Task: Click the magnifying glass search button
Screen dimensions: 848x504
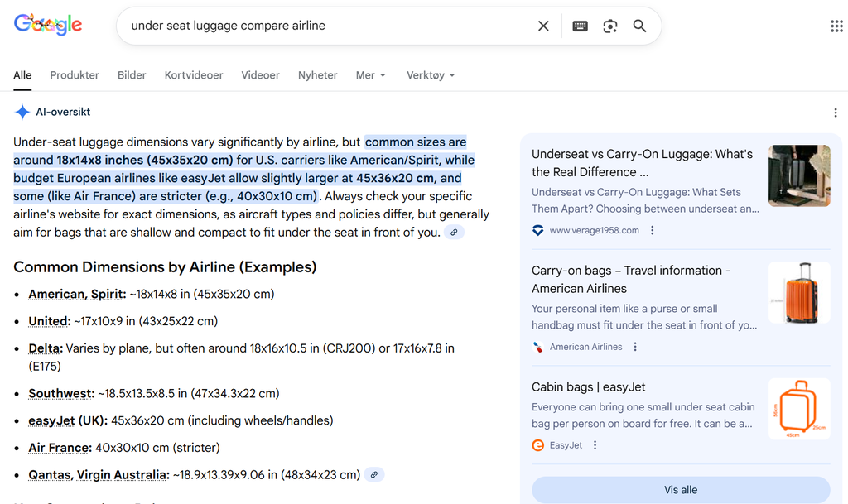Action: (x=639, y=26)
